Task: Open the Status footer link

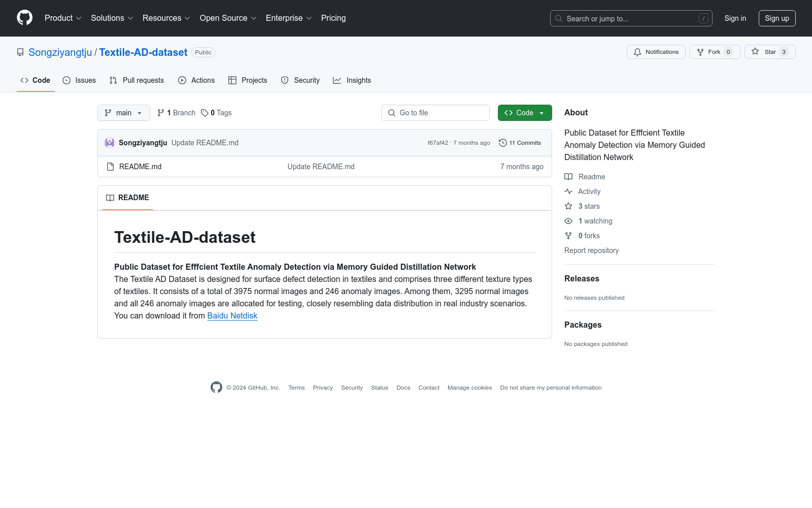Action: 380,388
